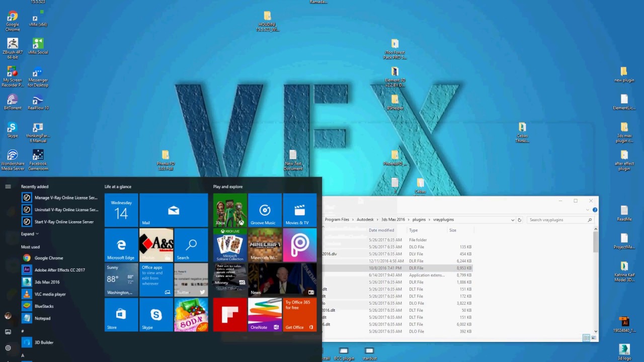This screenshot has height=362, width=644.
Task: Sort files by Size column header
Action: 453,230
